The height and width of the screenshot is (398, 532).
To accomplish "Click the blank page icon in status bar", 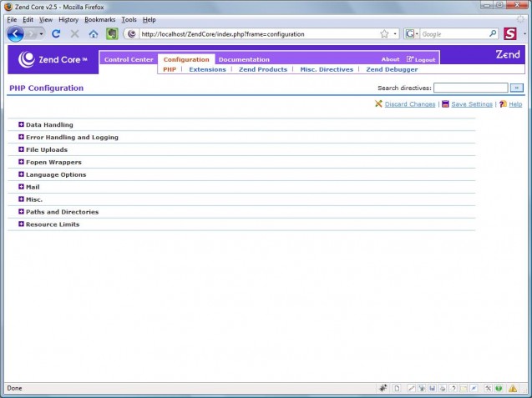I will pos(397,388).
